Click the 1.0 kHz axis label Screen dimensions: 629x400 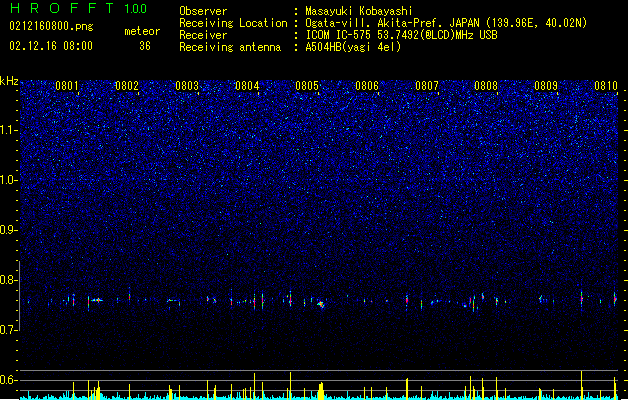click(x=8, y=180)
